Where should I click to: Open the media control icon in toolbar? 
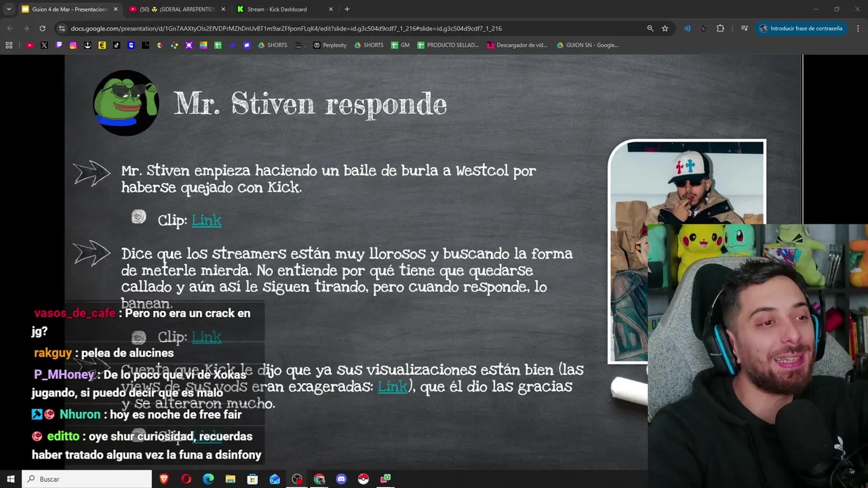point(745,28)
